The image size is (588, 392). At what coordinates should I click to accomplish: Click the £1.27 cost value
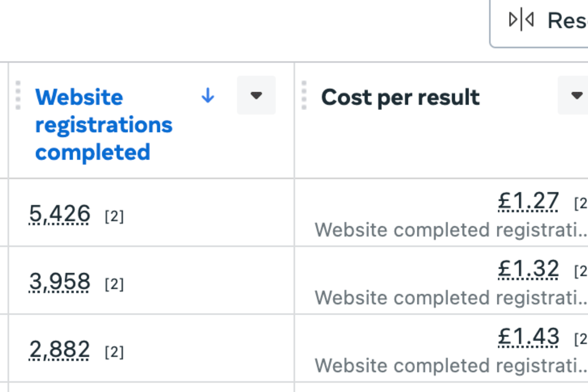528,201
